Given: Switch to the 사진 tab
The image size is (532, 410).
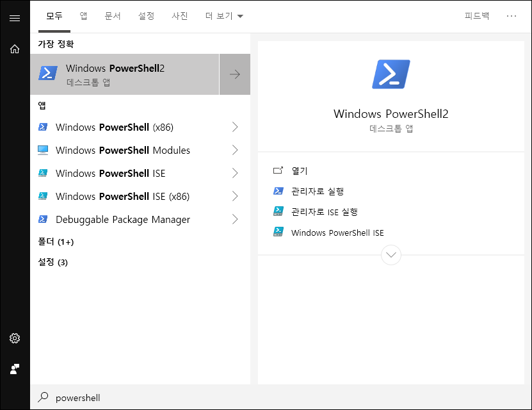Looking at the screenshot, I should (x=179, y=16).
